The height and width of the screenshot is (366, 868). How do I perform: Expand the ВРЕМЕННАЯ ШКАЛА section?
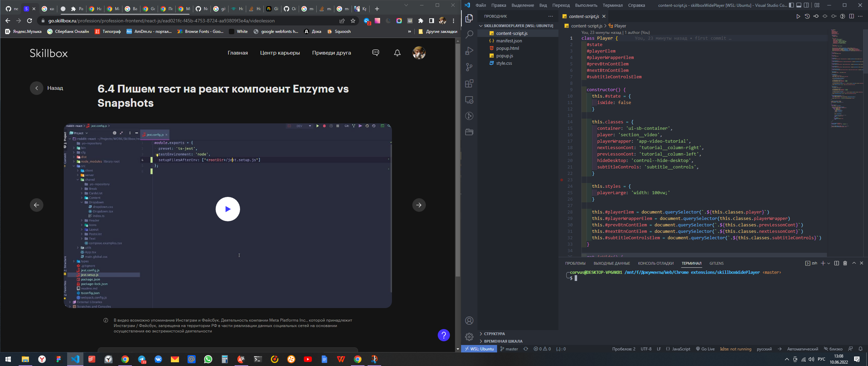tap(503, 341)
